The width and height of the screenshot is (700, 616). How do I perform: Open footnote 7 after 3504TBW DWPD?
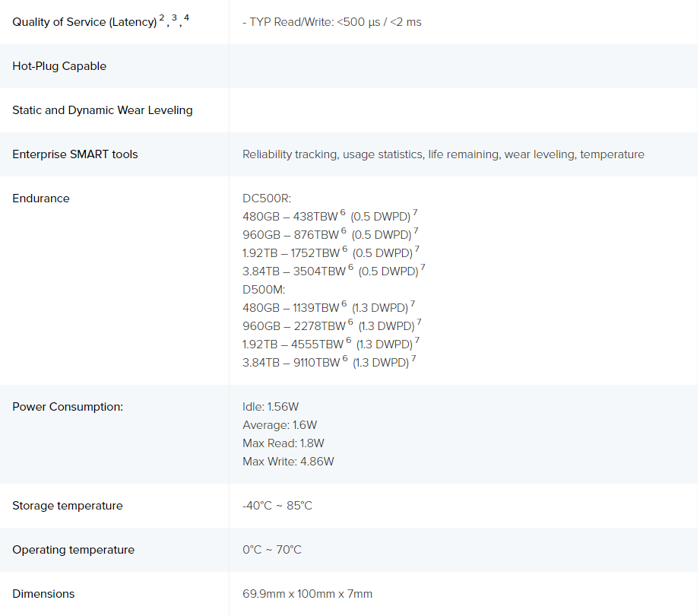(423, 267)
